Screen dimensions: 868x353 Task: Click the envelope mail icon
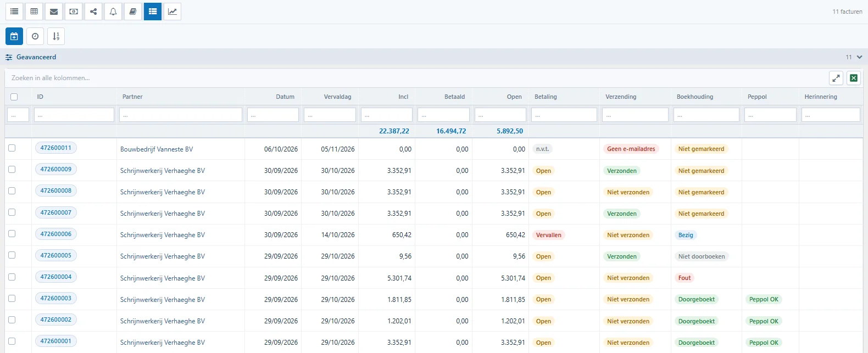[54, 12]
